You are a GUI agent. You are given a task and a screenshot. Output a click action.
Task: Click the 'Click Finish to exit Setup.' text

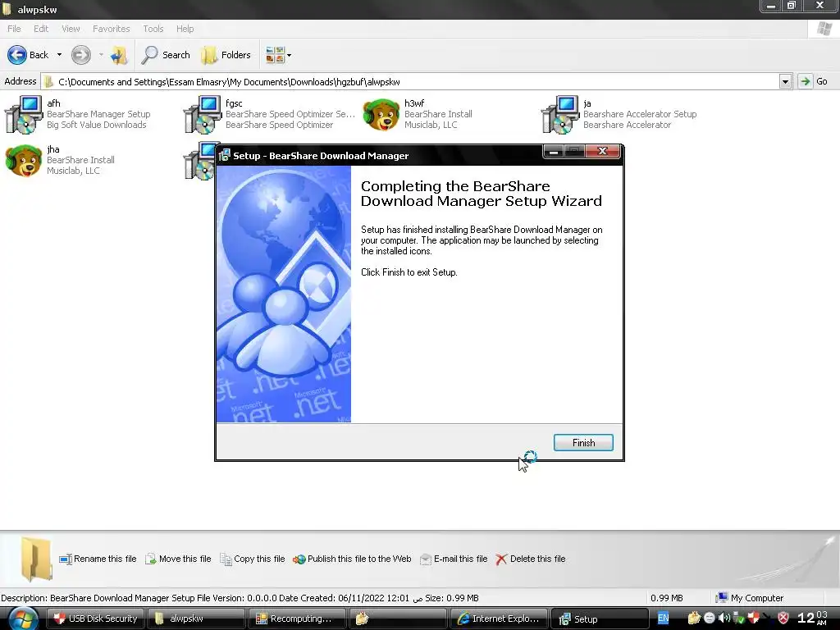click(409, 272)
